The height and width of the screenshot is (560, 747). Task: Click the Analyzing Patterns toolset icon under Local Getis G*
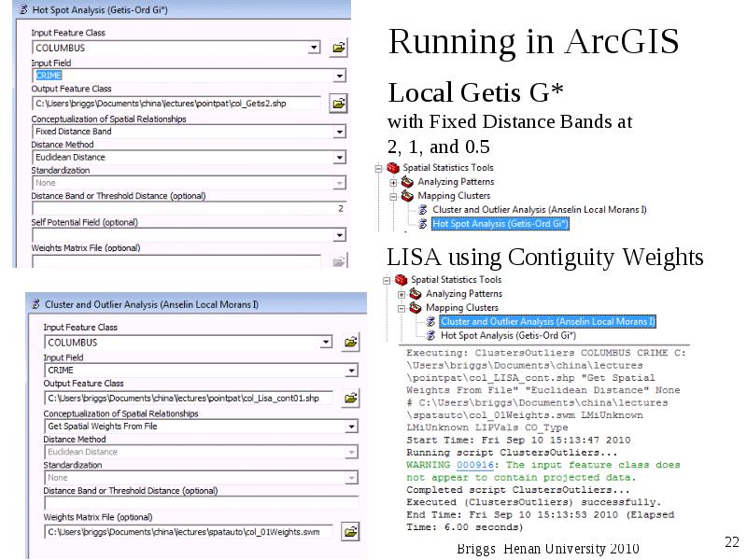tap(407, 181)
